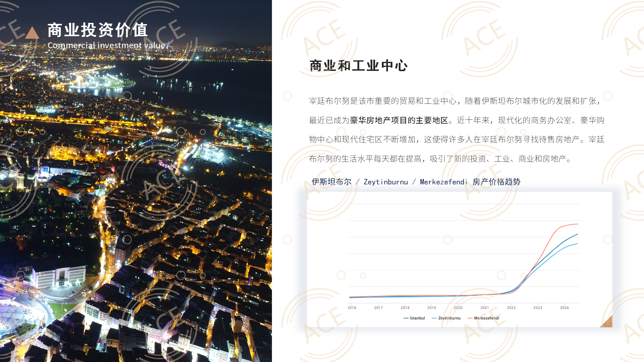
Task: Click the 2020 x-axis label
Action: point(458,308)
